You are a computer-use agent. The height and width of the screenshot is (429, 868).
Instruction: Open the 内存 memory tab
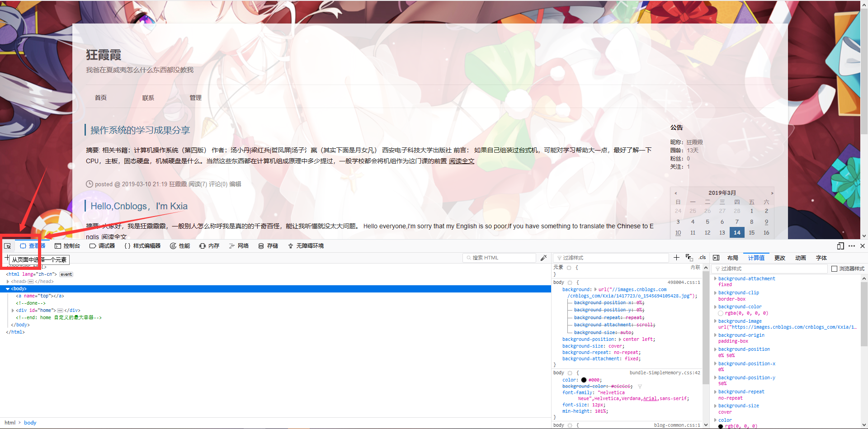click(209, 246)
